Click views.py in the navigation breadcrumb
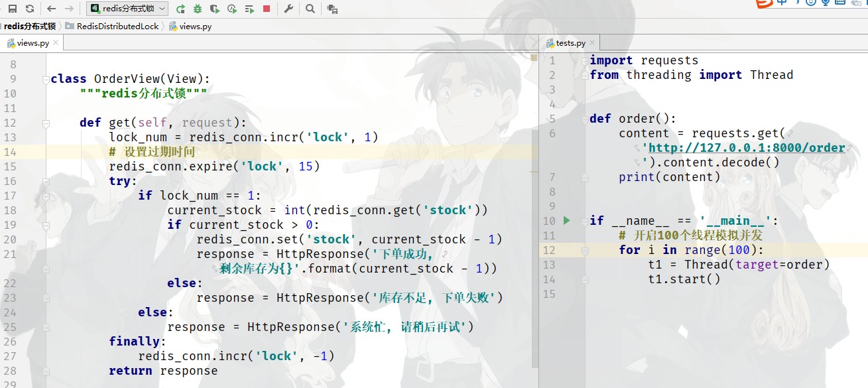 pos(190,27)
